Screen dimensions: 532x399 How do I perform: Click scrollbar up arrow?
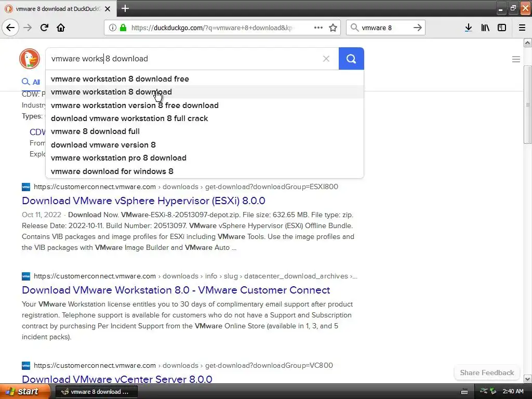[528, 43]
